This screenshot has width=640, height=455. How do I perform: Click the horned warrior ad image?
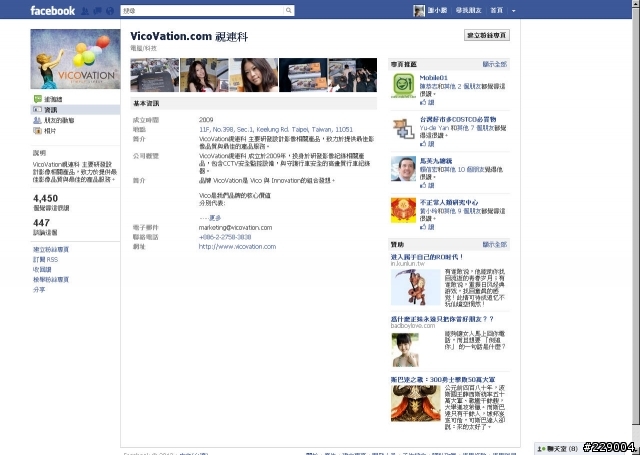click(x=416, y=403)
